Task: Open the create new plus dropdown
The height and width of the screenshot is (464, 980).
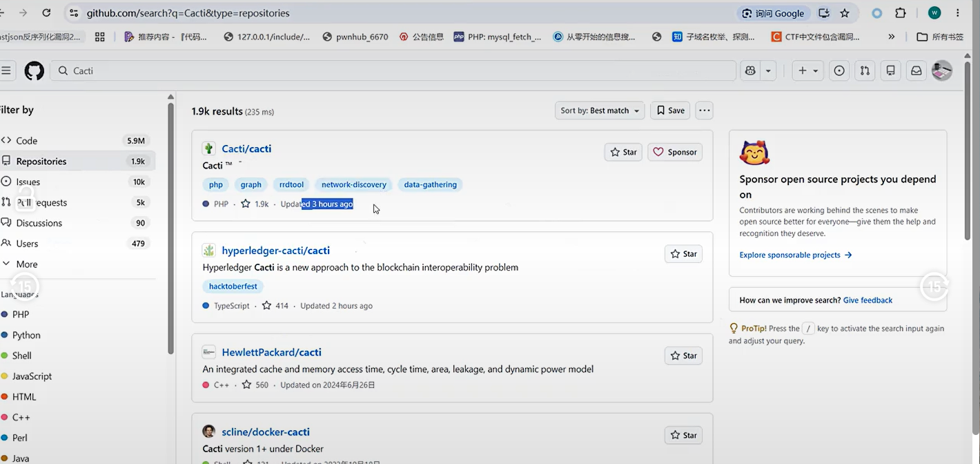Action: point(807,70)
